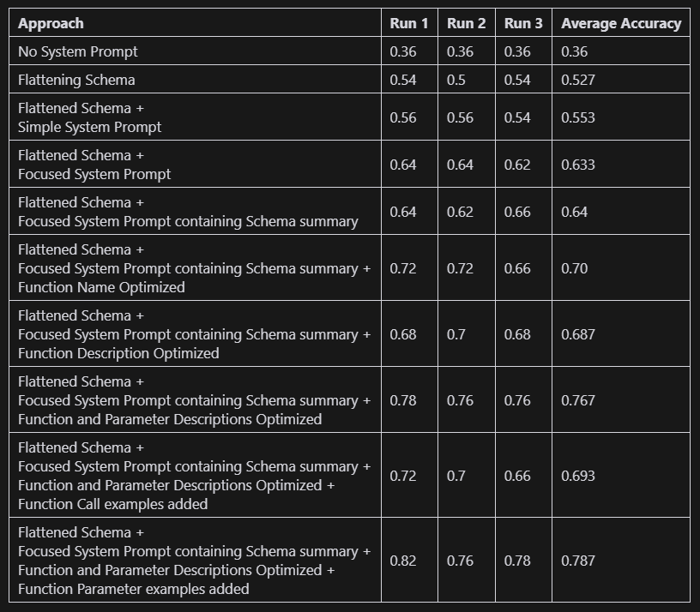This screenshot has width=700, height=612.
Task: Click the 0.687 average accuracy value
Action: (x=578, y=334)
